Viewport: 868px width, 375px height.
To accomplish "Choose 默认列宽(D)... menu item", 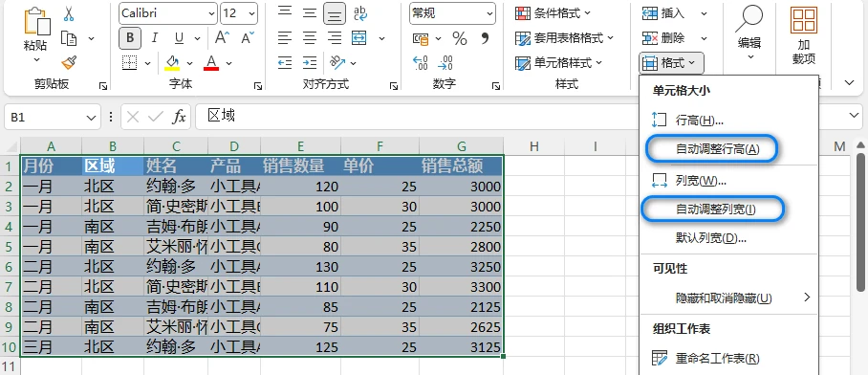I will coord(728,238).
